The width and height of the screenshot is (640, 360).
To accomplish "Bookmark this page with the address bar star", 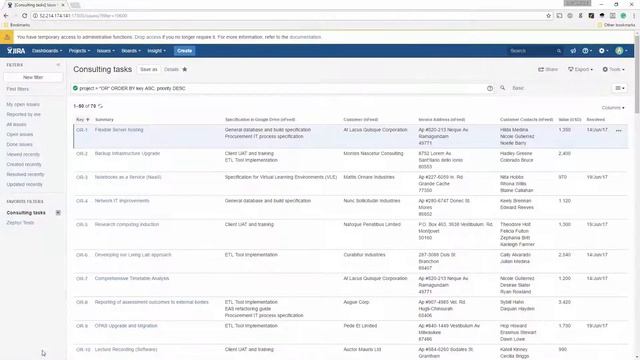I will [549, 16].
